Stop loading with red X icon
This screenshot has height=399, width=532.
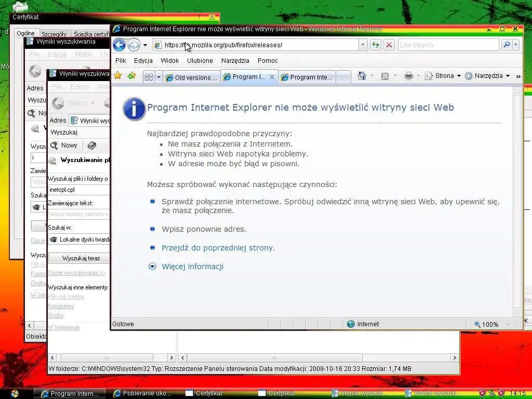tap(389, 45)
